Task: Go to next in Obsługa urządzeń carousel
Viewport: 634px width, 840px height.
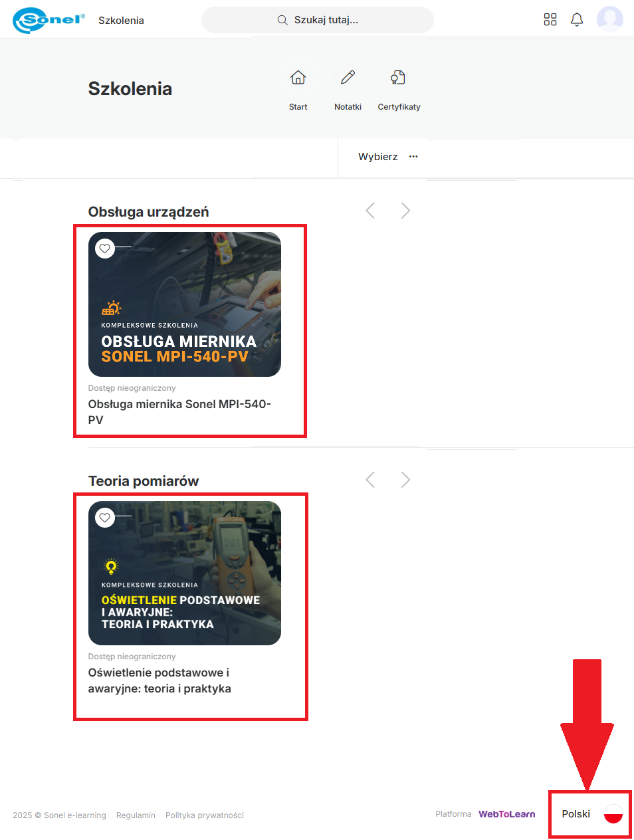Action: click(405, 211)
